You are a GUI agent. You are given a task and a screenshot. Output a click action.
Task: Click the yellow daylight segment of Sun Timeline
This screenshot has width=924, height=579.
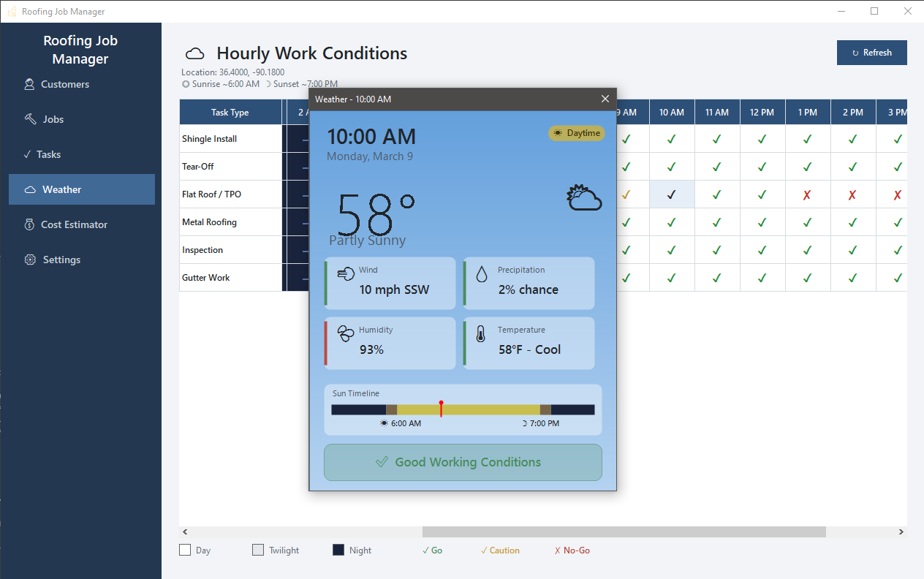click(x=469, y=409)
